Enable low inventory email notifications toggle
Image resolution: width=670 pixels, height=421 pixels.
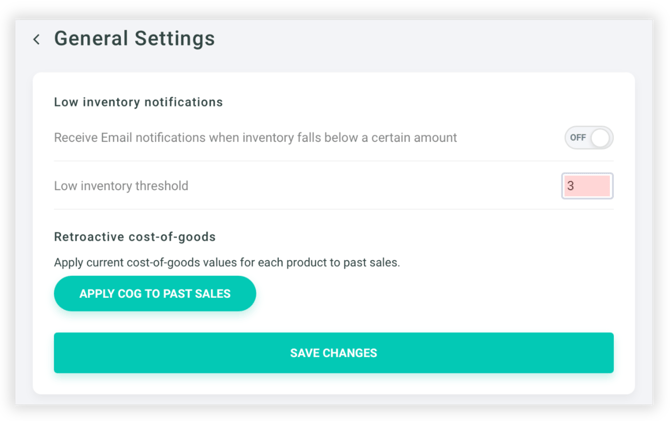click(x=588, y=138)
